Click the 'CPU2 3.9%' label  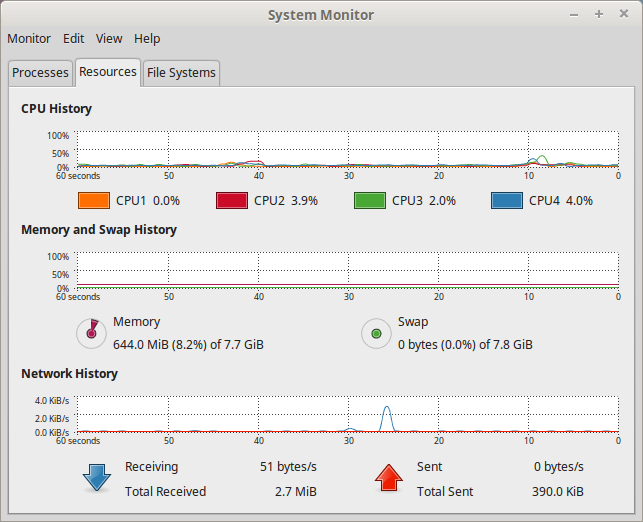286,201
